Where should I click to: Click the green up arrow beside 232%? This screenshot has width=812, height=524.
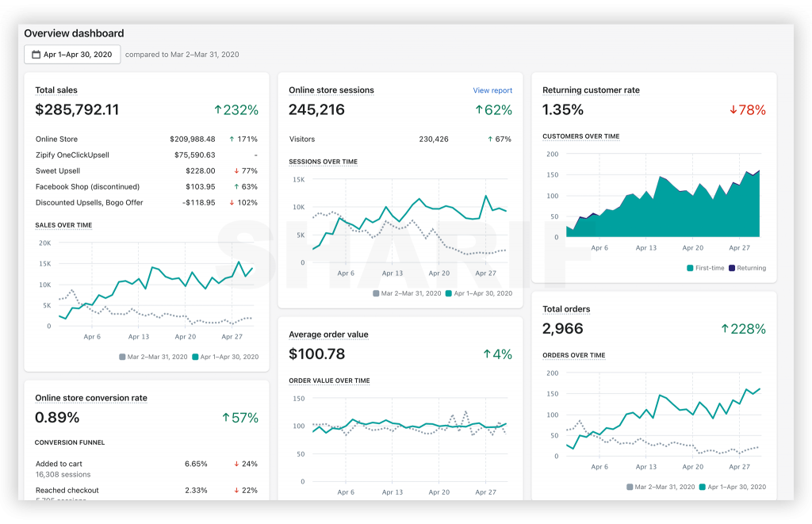(x=218, y=109)
